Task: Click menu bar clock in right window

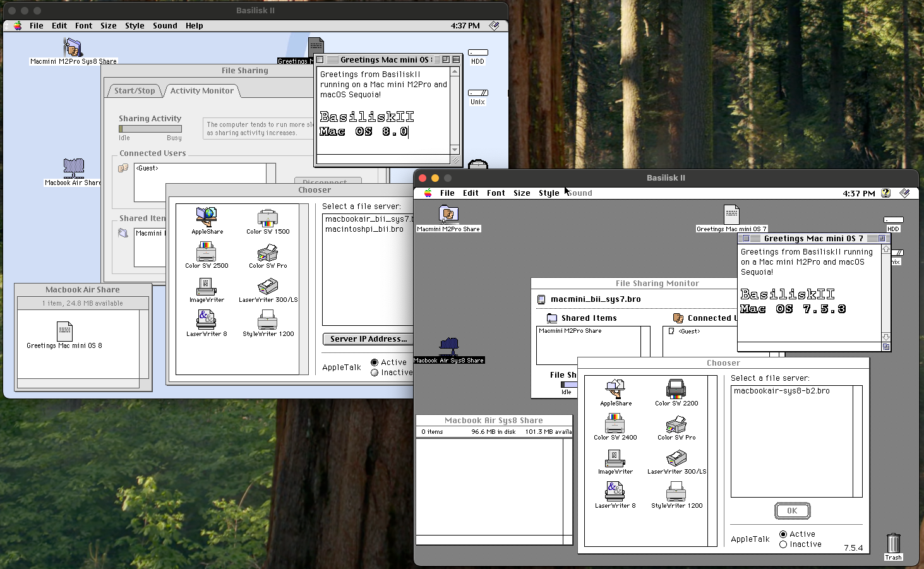Action: pos(859,193)
